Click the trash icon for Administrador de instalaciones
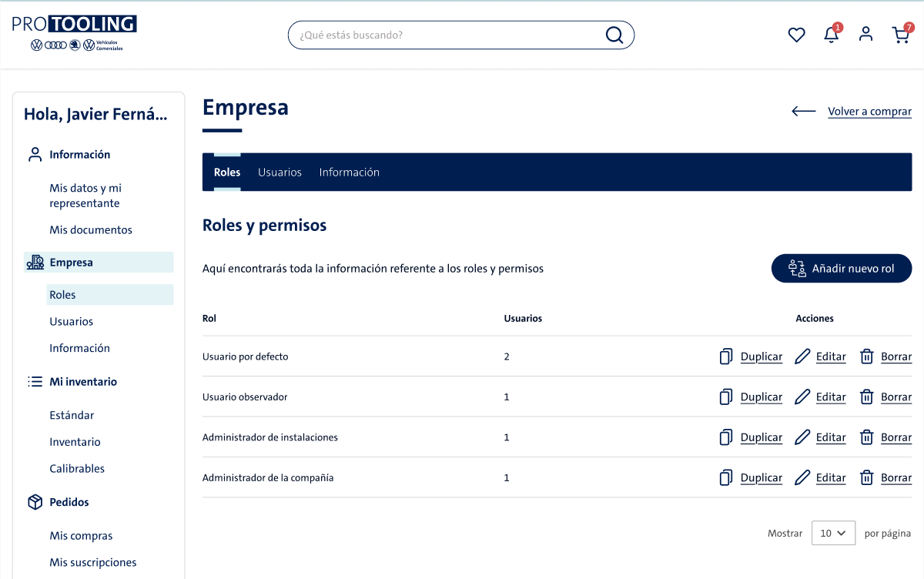This screenshot has height=579, width=924. point(867,437)
